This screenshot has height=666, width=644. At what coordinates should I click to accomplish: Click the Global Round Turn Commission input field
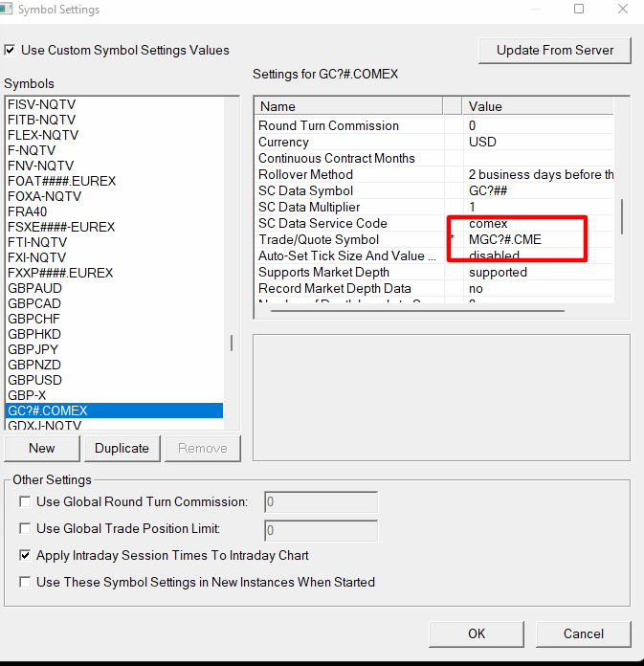click(321, 502)
